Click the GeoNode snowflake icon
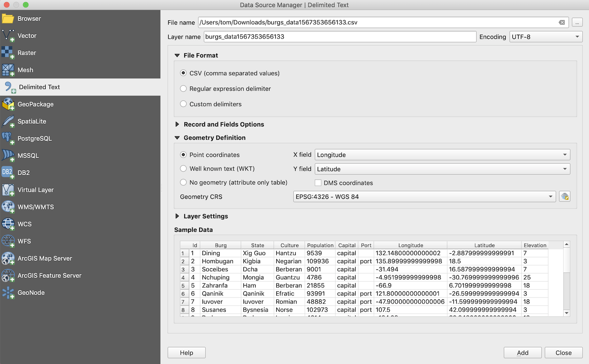 pyautogui.click(x=8, y=293)
